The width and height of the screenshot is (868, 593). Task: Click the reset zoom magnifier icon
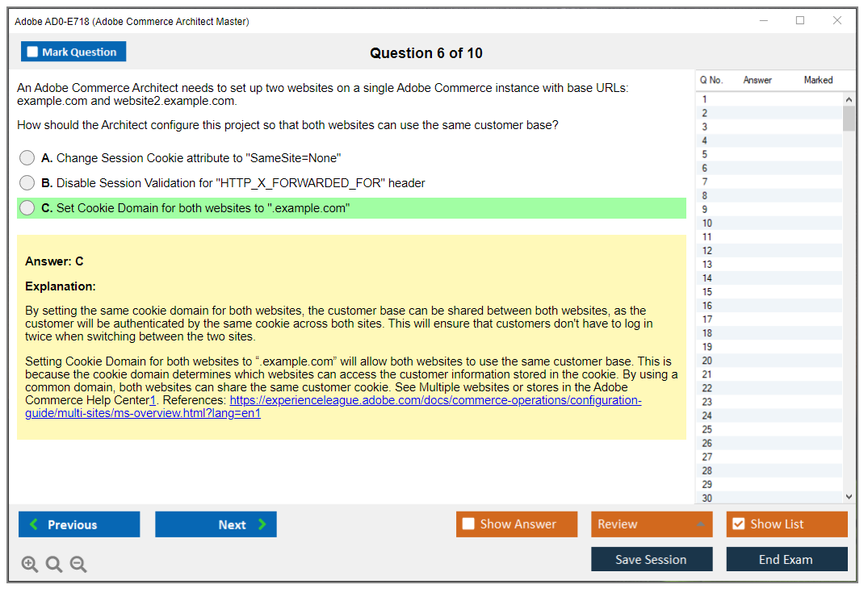[x=54, y=565]
